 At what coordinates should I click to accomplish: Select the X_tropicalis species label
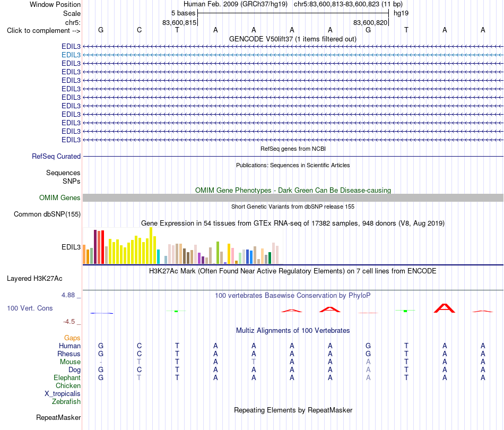pyautogui.click(x=63, y=394)
